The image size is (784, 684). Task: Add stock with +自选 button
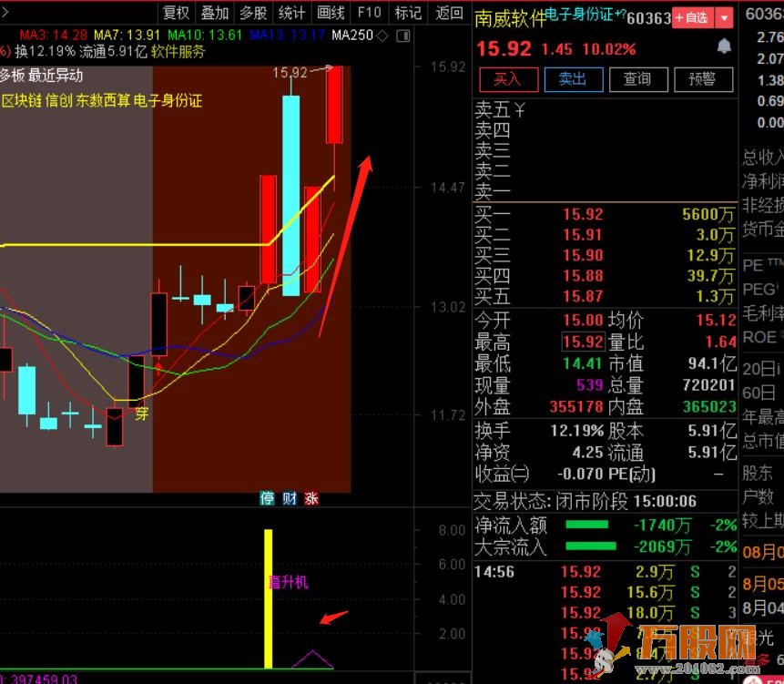(693, 18)
